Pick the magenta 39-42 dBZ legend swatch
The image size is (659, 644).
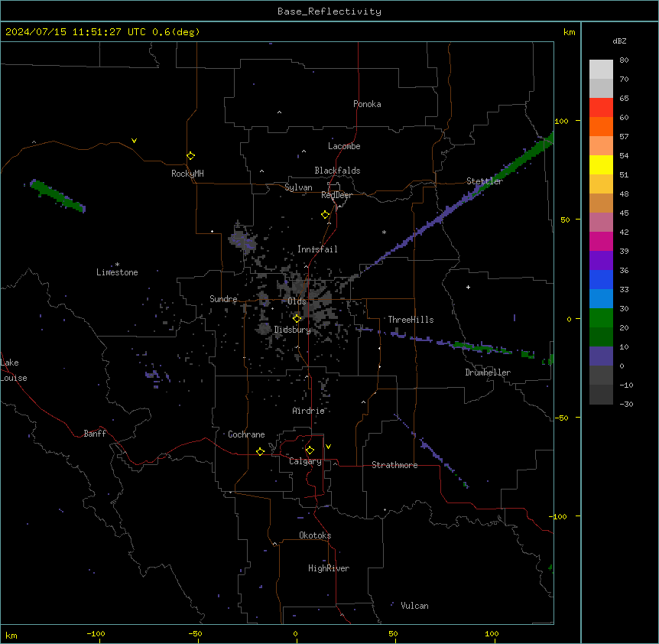[601, 241]
